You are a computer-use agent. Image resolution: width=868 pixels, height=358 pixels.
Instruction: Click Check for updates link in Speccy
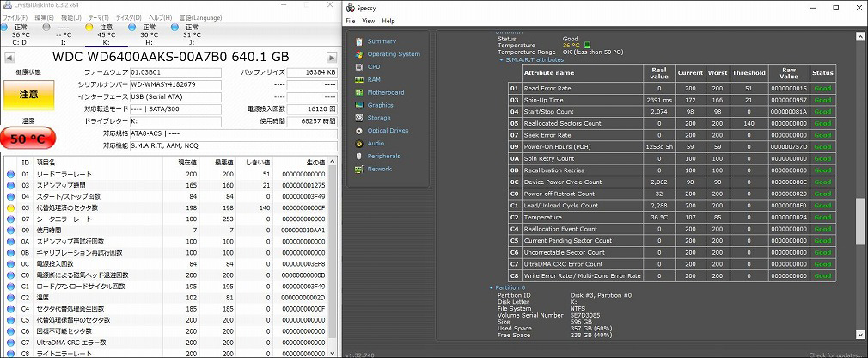pos(834,355)
